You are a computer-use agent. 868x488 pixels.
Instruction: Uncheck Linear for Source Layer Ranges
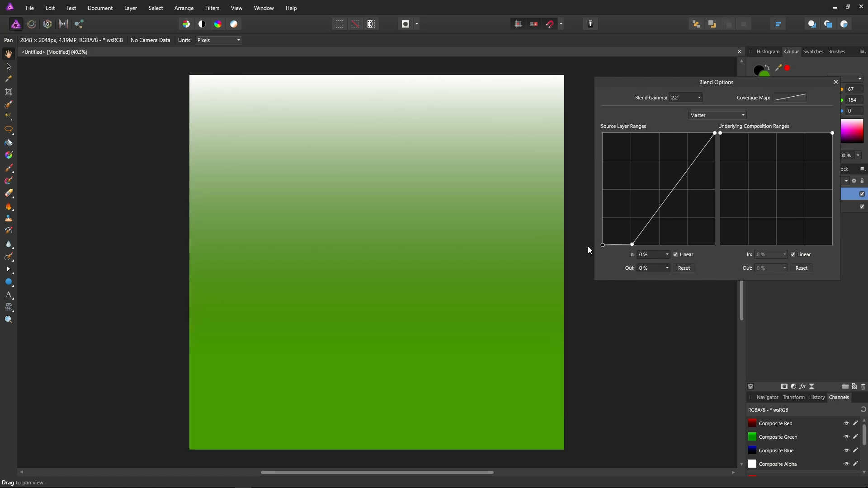point(675,254)
